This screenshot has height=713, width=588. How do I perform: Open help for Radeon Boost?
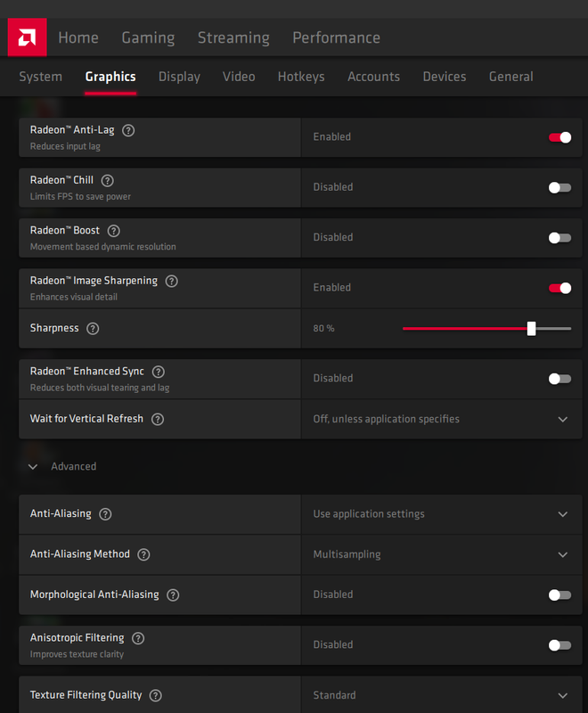tap(114, 231)
